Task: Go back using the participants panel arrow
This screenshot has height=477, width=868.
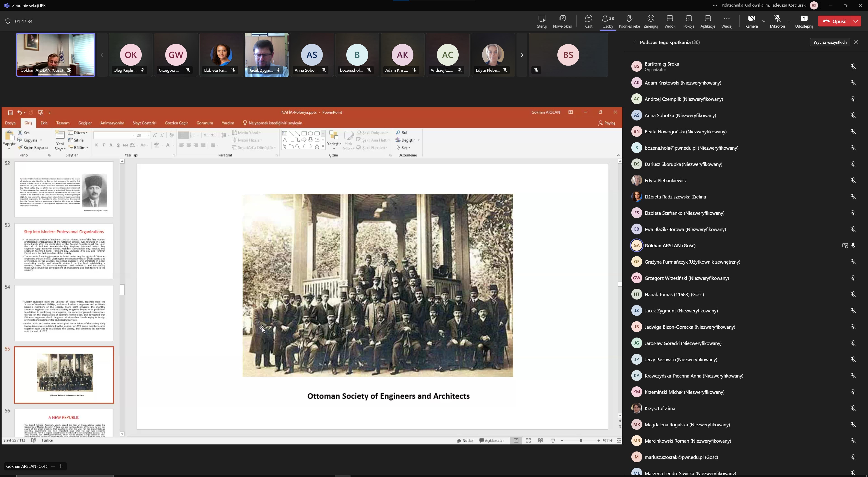Action: [x=634, y=43]
